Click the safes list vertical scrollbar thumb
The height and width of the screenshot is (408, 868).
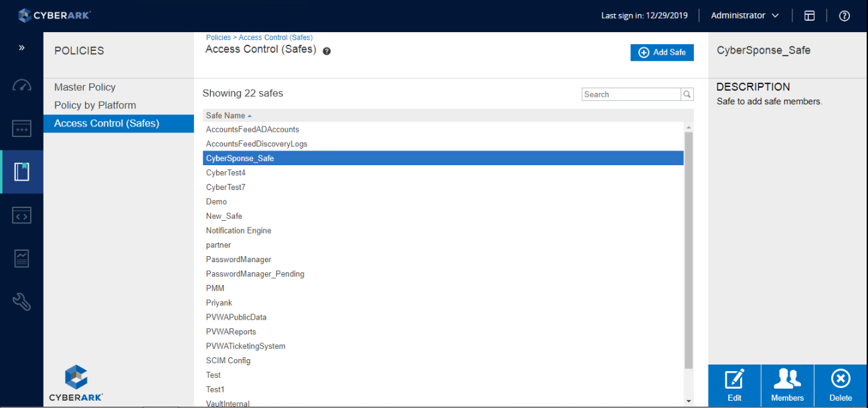689,250
